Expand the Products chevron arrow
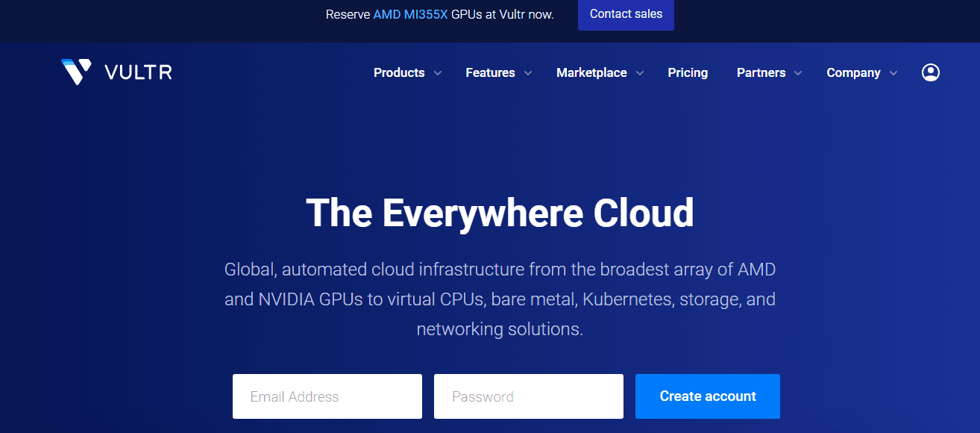The height and width of the screenshot is (433, 980). coord(438,73)
